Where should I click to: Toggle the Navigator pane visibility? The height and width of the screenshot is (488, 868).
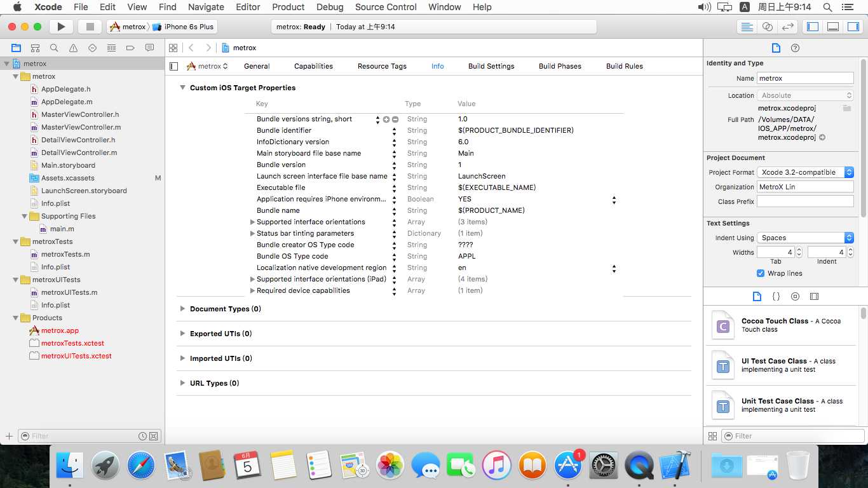click(813, 27)
